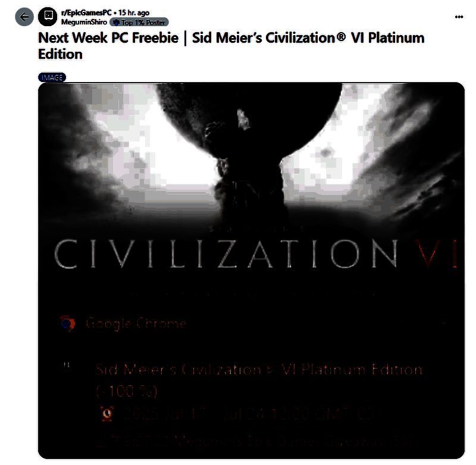Click the Top 1% Poster badge

pos(139,22)
